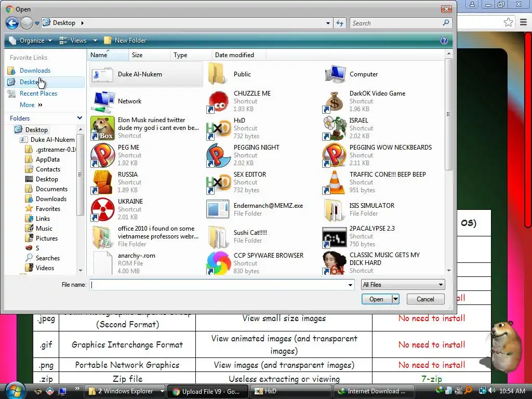Switch to Windows Explorer taskbar group
Image resolution: width=532 pixels, height=399 pixels.
point(125,391)
